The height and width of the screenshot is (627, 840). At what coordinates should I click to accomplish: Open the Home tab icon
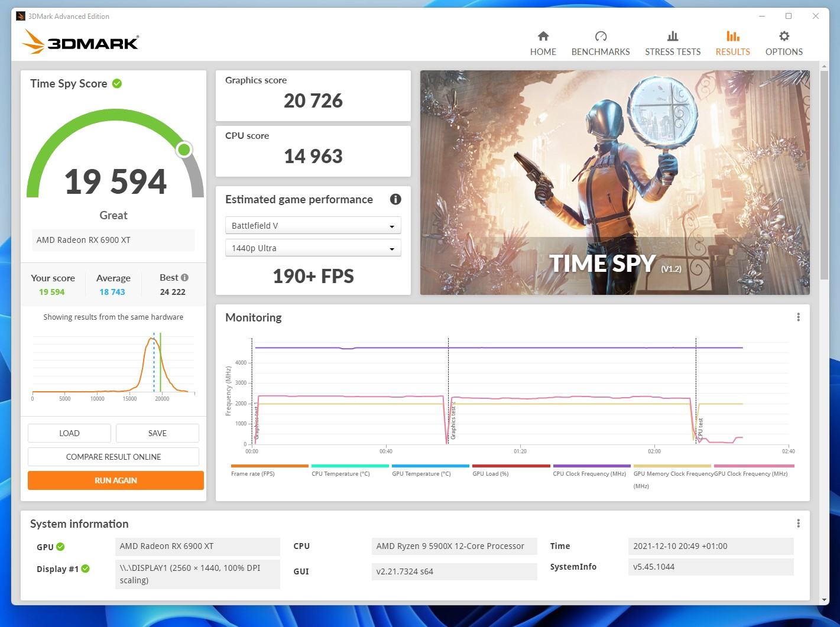(543, 36)
